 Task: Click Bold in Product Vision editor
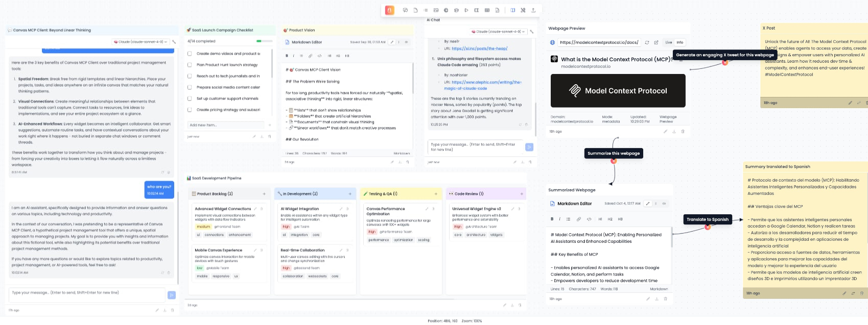[287, 56]
